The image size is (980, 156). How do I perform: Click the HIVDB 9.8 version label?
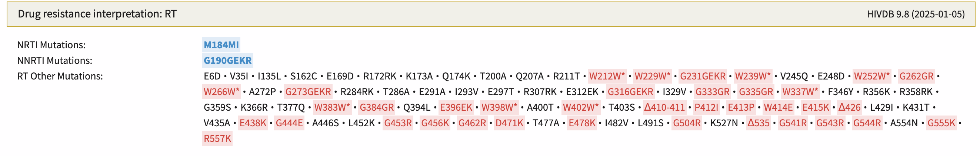pos(916,14)
